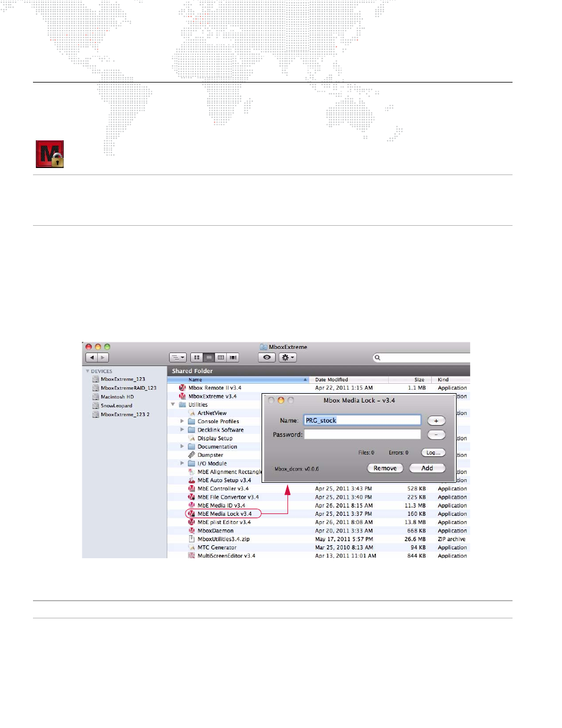562x728 pixels.
Task: Select MboxExtreme v3.4 application icon
Action: pos(183,396)
